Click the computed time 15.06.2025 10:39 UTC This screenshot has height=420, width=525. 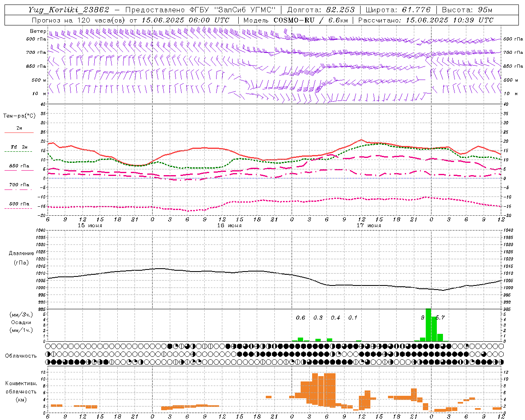(450, 20)
